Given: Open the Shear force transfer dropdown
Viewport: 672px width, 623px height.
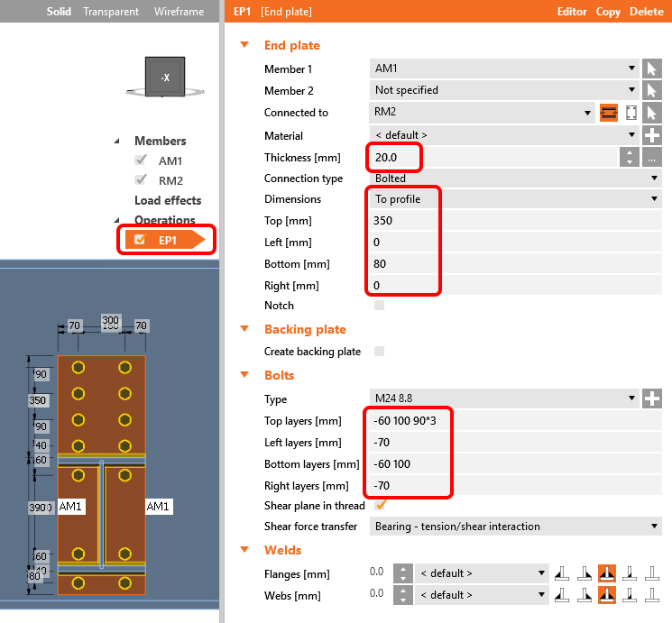Looking at the screenshot, I should pyautogui.click(x=516, y=527).
